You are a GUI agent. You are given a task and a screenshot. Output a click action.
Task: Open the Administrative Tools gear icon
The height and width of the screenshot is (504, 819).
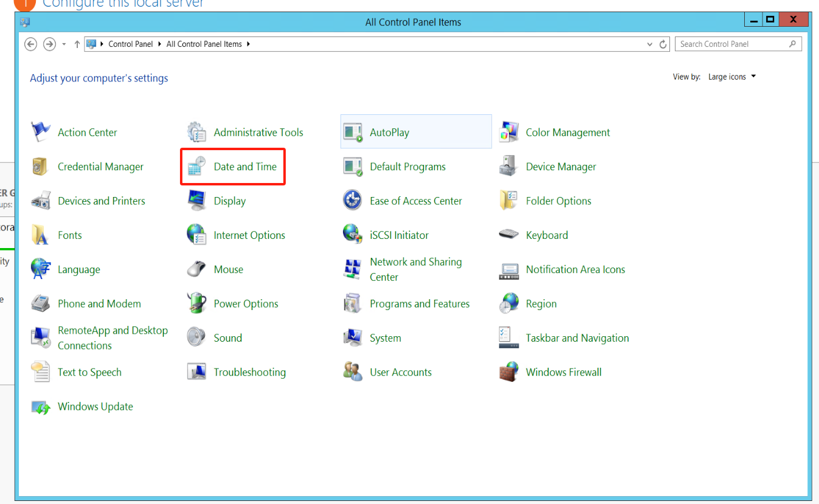(x=197, y=132)
